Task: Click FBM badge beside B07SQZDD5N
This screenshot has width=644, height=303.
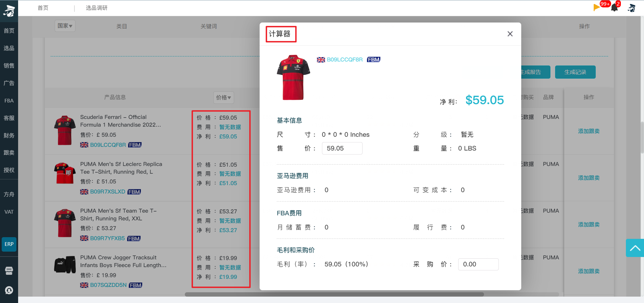Action: [x=136, y=285]
